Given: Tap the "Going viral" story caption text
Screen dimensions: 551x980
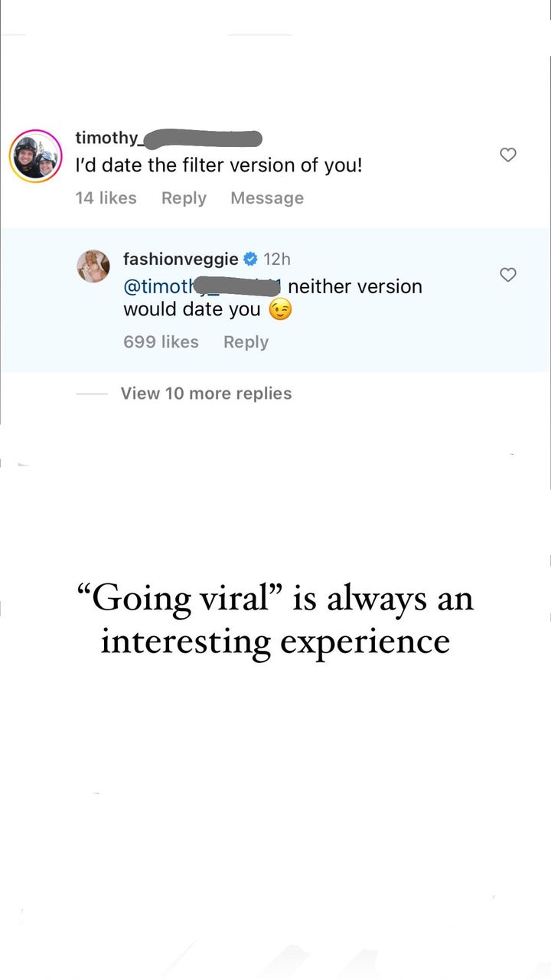Looking at the screenshot, I should point(275,619).
